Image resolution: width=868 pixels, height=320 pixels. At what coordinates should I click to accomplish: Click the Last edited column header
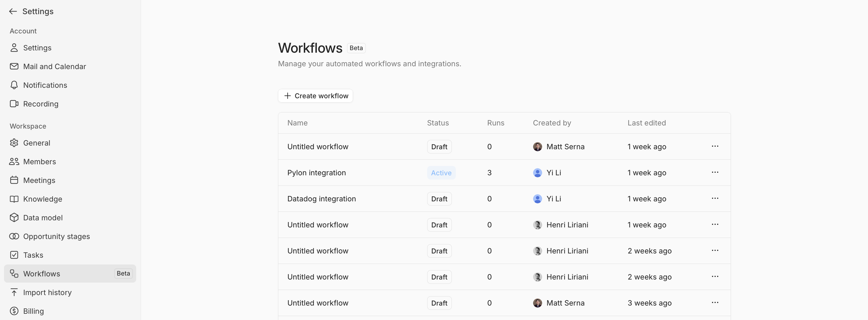click(x=646, y=123)
